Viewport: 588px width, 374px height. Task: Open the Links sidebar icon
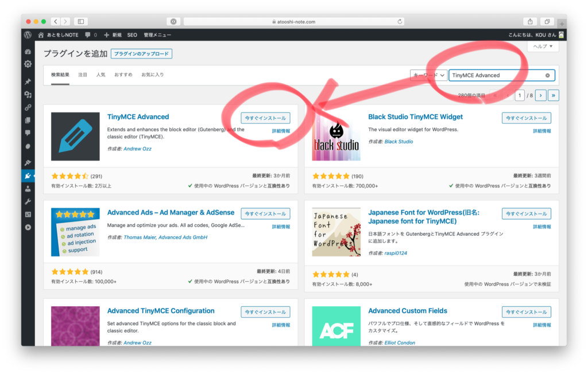coord(28,107)
